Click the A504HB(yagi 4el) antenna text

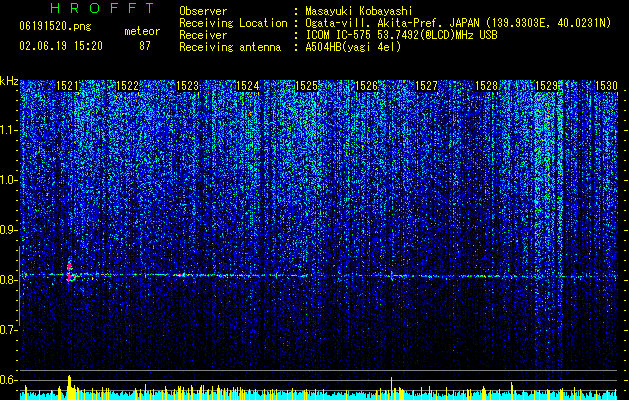pyautogui.click(x=353, y=47)
